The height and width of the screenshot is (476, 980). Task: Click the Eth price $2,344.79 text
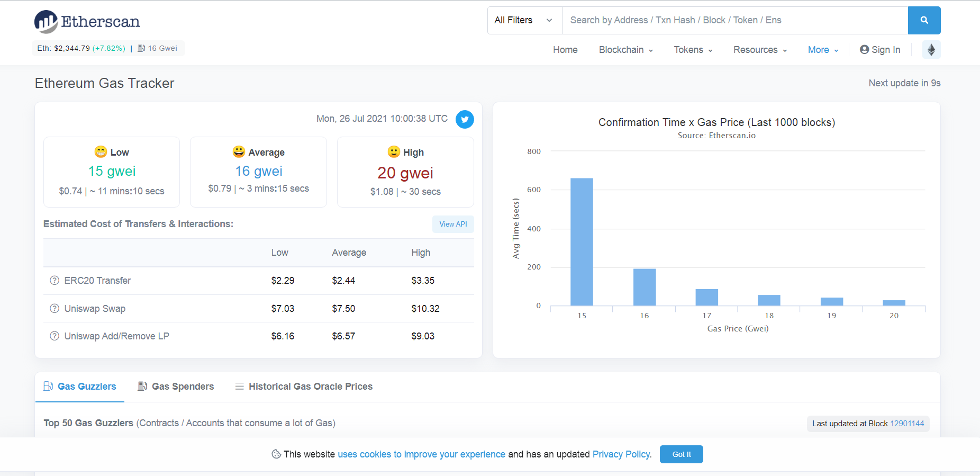tap(63, 48)
